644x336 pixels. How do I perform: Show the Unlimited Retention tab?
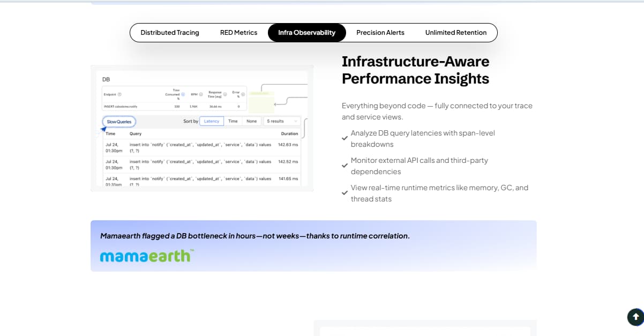pos(456,33)
